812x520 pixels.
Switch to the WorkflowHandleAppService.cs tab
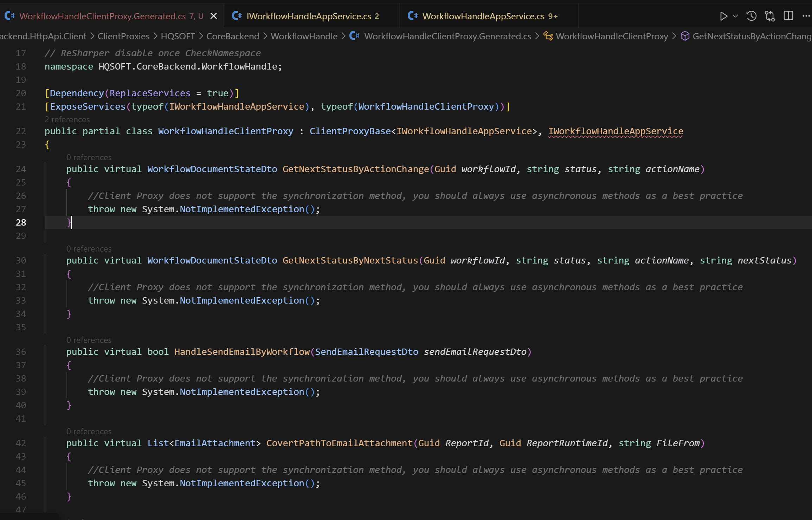coord(483,16)
